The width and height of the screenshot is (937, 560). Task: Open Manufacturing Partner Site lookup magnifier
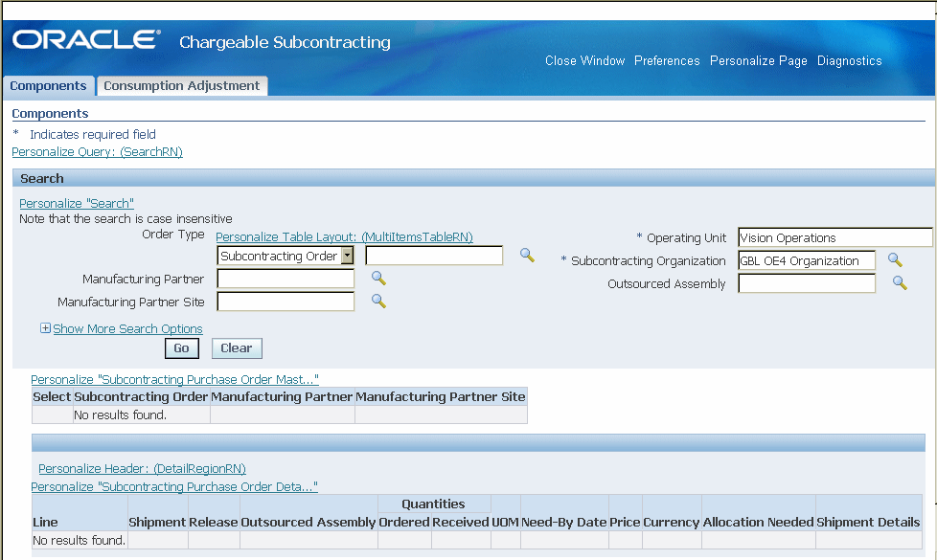tap(378, 301)
